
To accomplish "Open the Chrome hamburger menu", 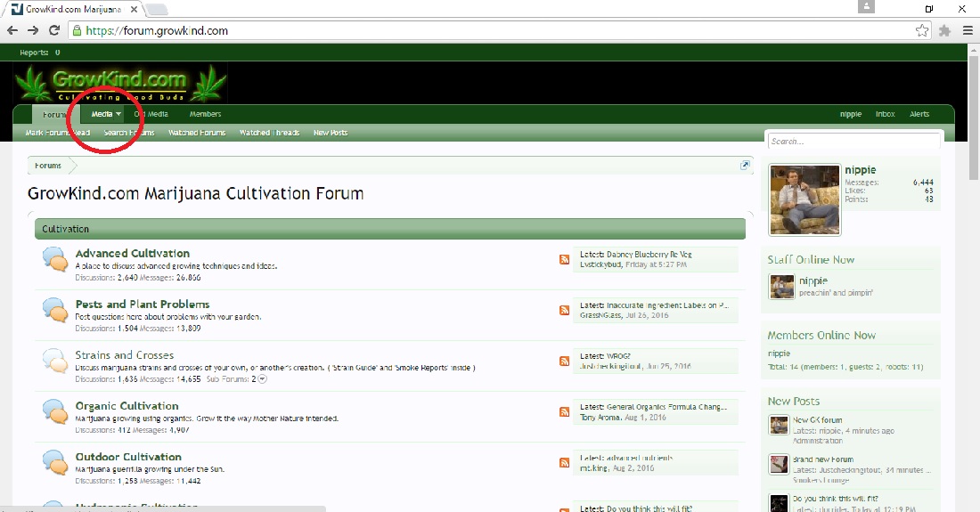I will (968, 30).
